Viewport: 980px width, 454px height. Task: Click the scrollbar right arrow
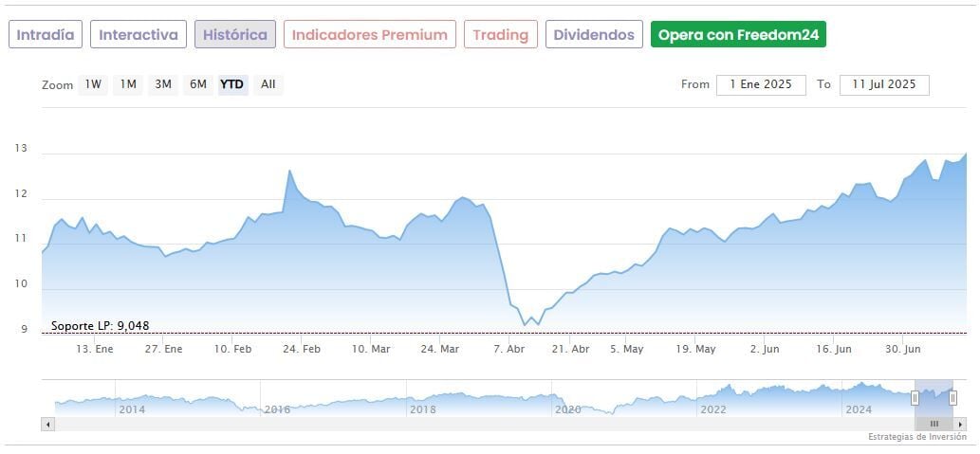click(x=960, y=424)
